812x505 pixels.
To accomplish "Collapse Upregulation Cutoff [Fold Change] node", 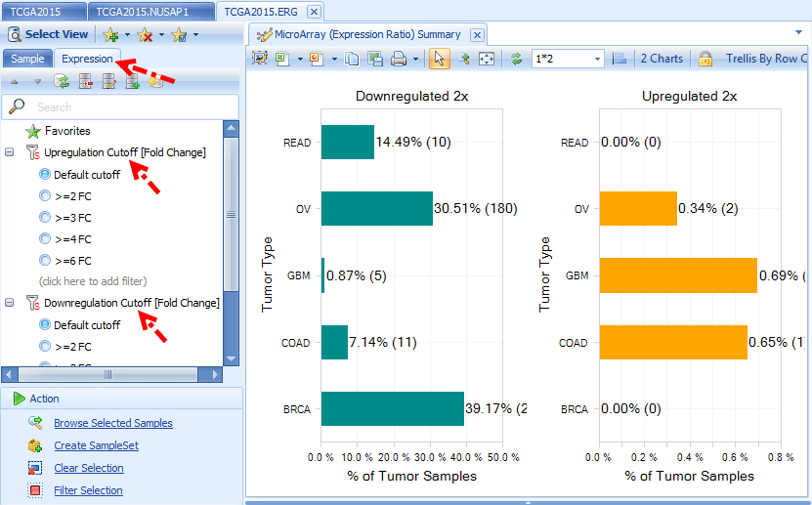I will [9, 152].
